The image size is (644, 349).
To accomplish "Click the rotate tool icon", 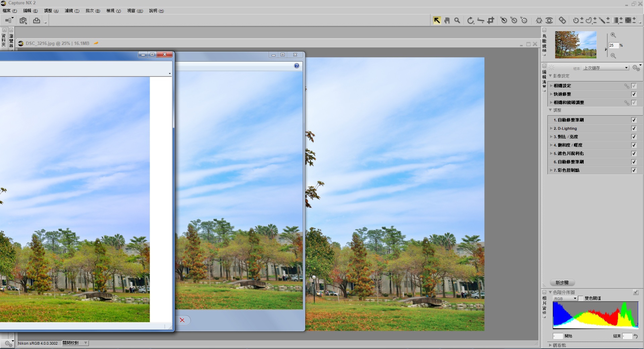I will pos(470,20).
